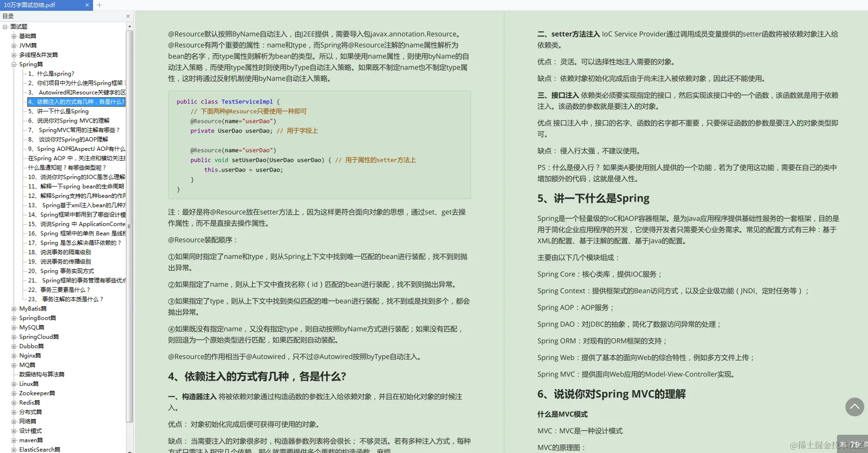Close the 目录 sidebar with its X icon

(127, 16)
